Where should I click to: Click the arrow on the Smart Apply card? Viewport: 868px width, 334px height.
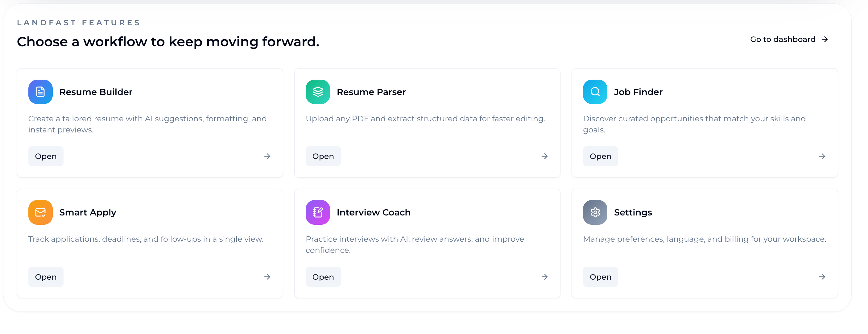click(x=267, y=277)
